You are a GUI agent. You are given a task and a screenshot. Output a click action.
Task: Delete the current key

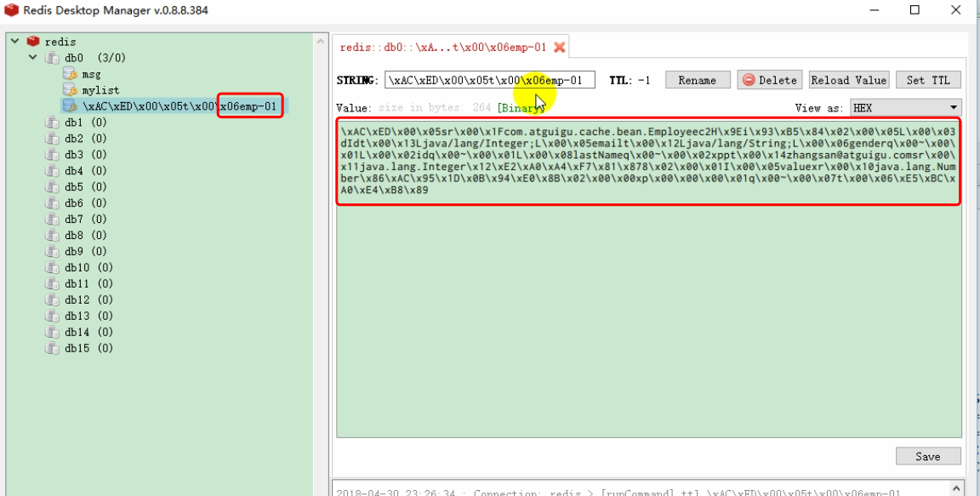tap(769, 80)
